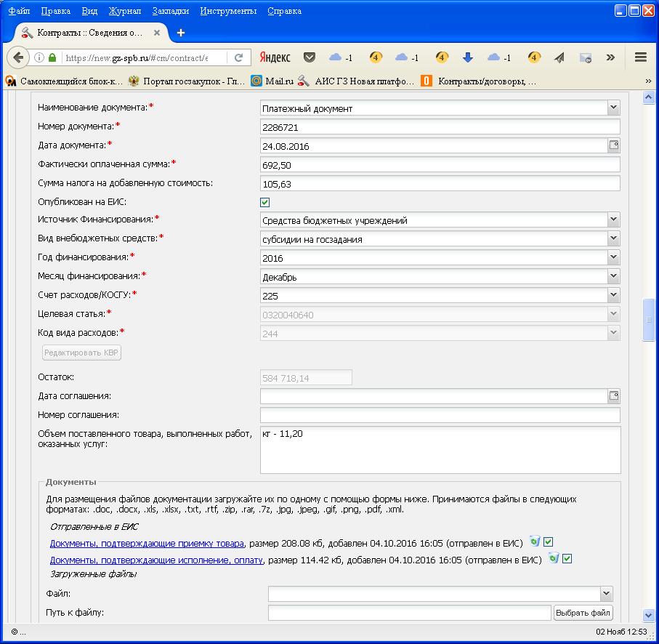This screenshot has width=659, height=644.
Task: Expand disabled Код вида расходов dropdown
Action: pos(614,333)
